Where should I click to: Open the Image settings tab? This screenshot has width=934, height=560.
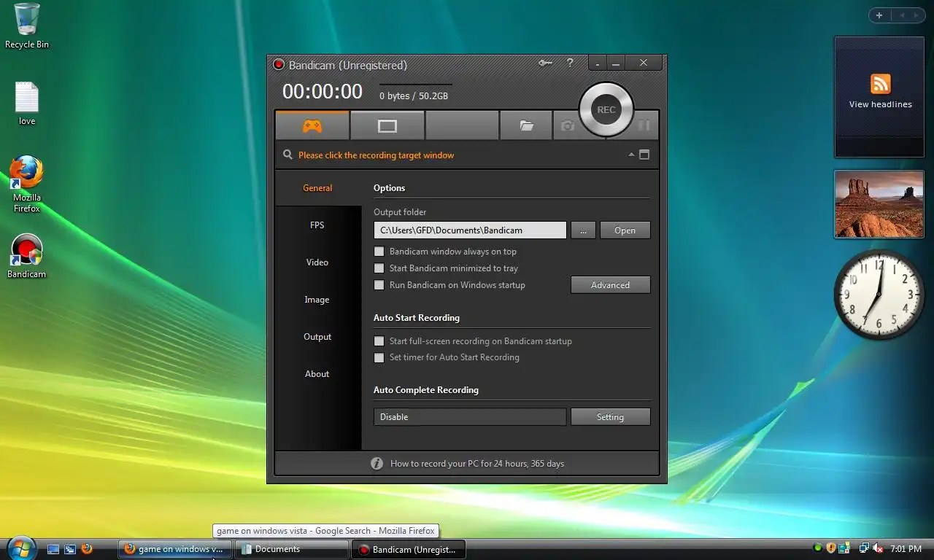click(317, 300)
